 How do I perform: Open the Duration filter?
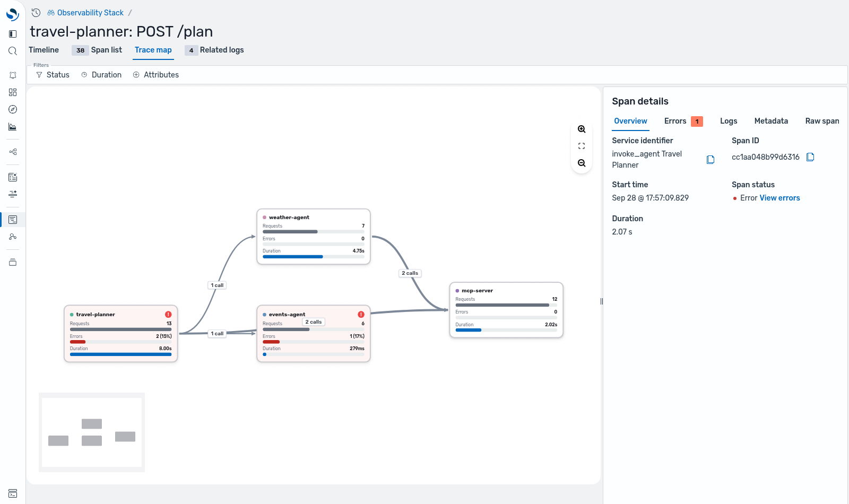pos(101,75)
